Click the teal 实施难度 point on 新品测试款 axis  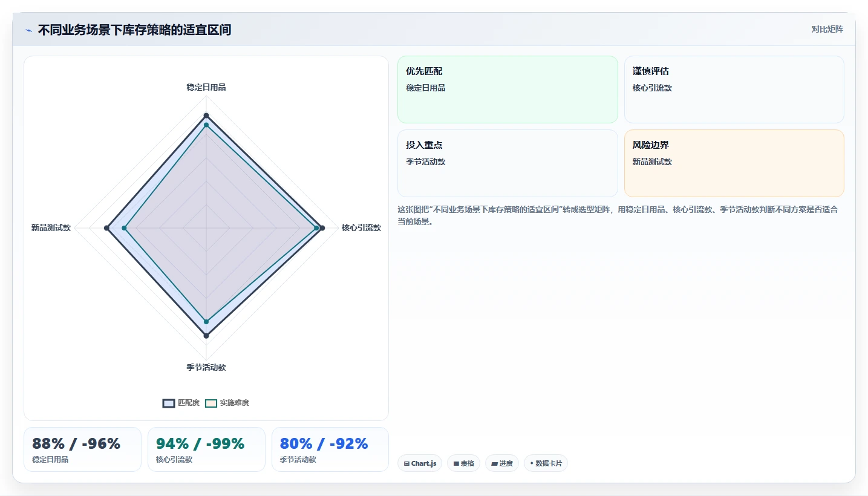[x=125, y=228]
